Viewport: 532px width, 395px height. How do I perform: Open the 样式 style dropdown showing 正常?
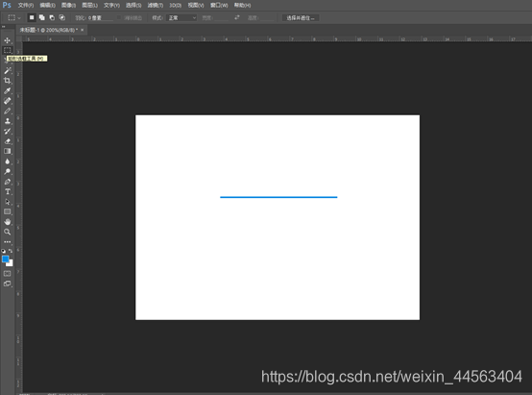tap(181, 18)
